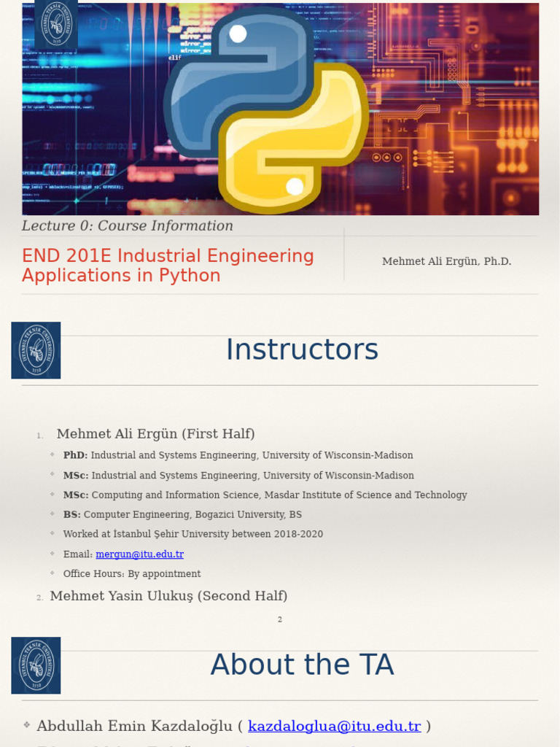
Task: Click the BS Computer Engineering, Bogazici line
Action: (182, 514)
